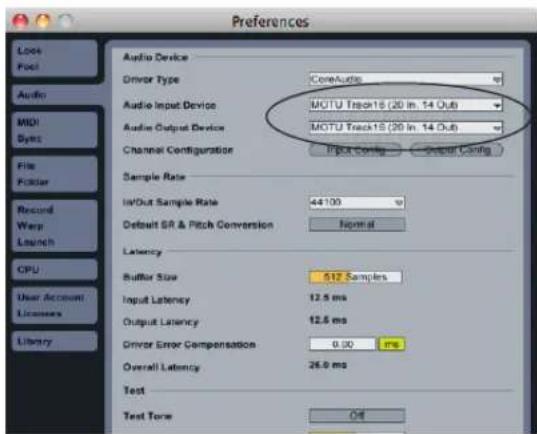Image resolution: width=537 pixels, height=434 pixels.
Task: Open the User Account Licenses tab
Action: 55,305
